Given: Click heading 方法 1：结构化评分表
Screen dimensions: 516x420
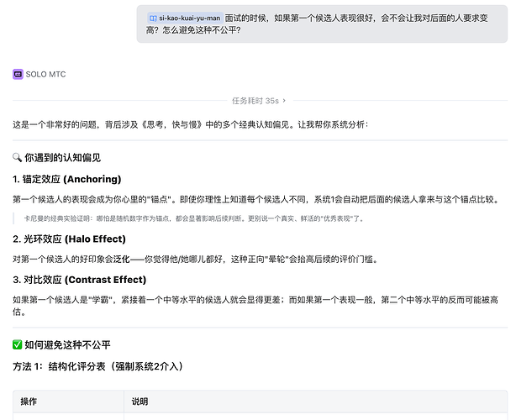Looking at the screenshot, I should (x=97, y=366).
